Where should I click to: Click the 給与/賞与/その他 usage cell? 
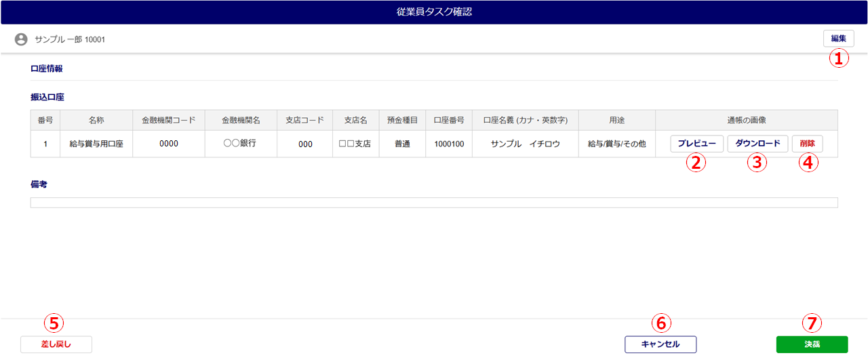pyautogui.click(x=616, y=144)
